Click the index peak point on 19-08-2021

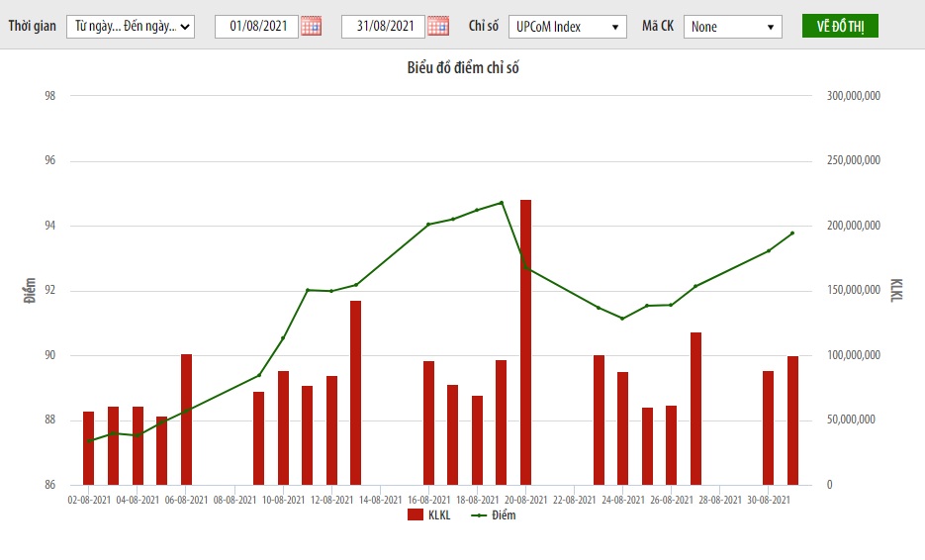click(x=502, y=203)
